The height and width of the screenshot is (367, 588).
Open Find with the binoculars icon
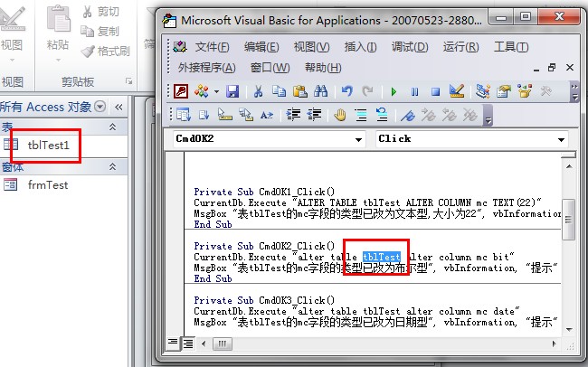[x=321, y=91]
